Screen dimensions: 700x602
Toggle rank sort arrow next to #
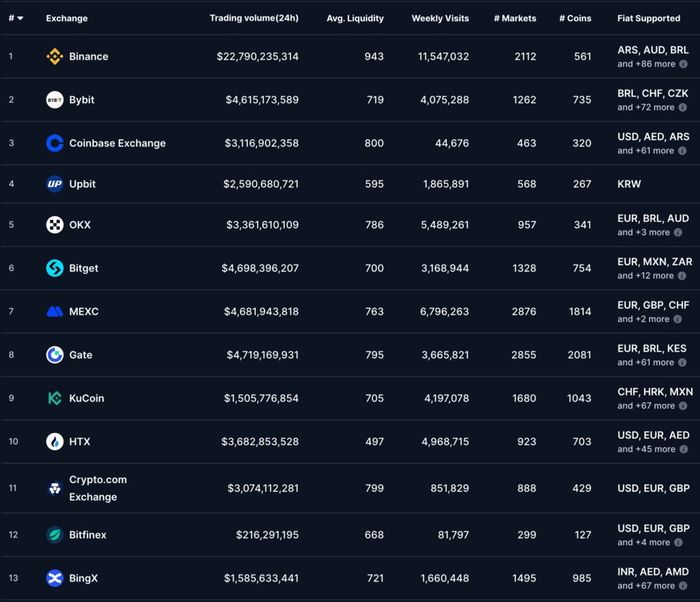click(20, 18)
